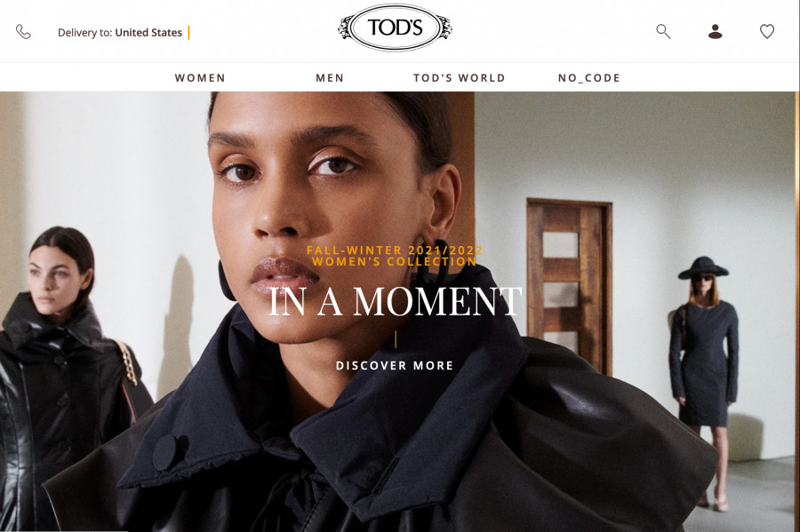Viewport: 800px width, 532px height.
Task: Click the Fall-Winter 2021/2022 Women's Collection text
Action: tap(395, 256)
